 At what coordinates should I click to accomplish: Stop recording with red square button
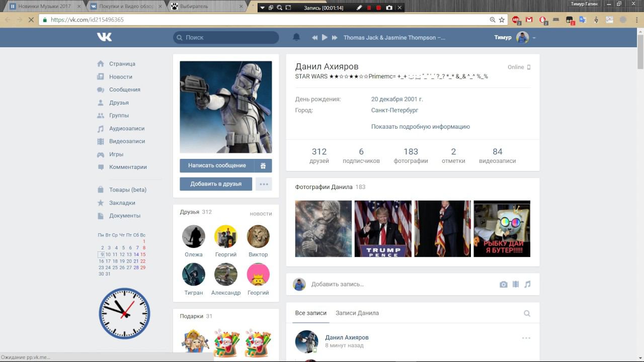[379, 8]
